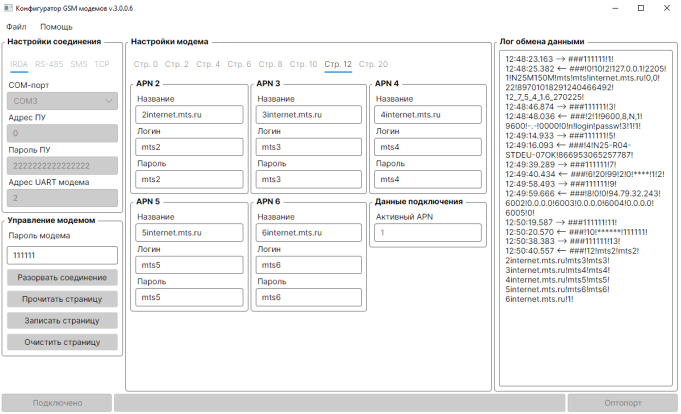Open the Файл menu
681x414 pixels.
(16, 27)
